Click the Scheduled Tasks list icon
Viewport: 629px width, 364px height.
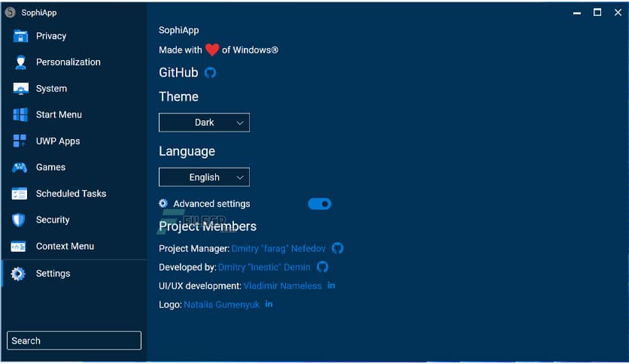pos(20,193)
